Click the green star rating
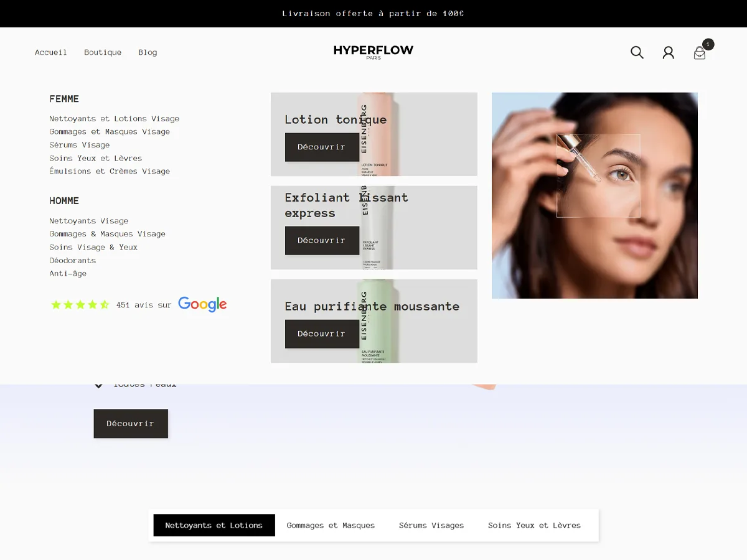 click(x=80, y=305)
